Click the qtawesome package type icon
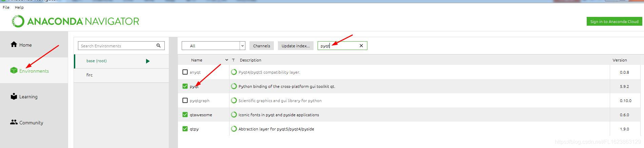 coord(234,115)
